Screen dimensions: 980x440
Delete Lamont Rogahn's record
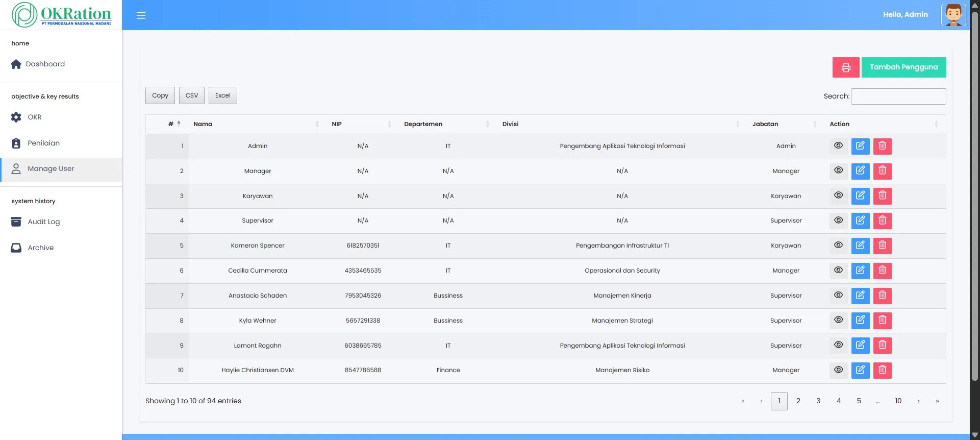883,346
